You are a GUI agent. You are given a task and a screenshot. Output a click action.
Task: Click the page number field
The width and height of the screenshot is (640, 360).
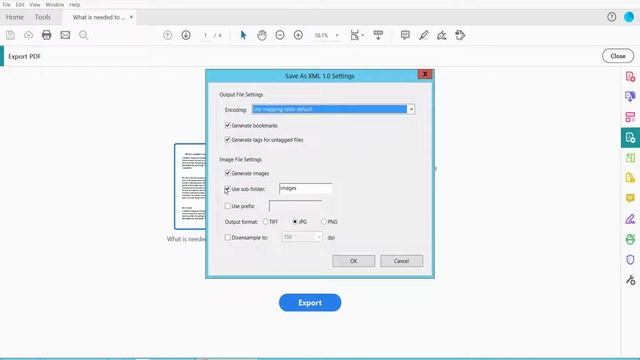205,36
